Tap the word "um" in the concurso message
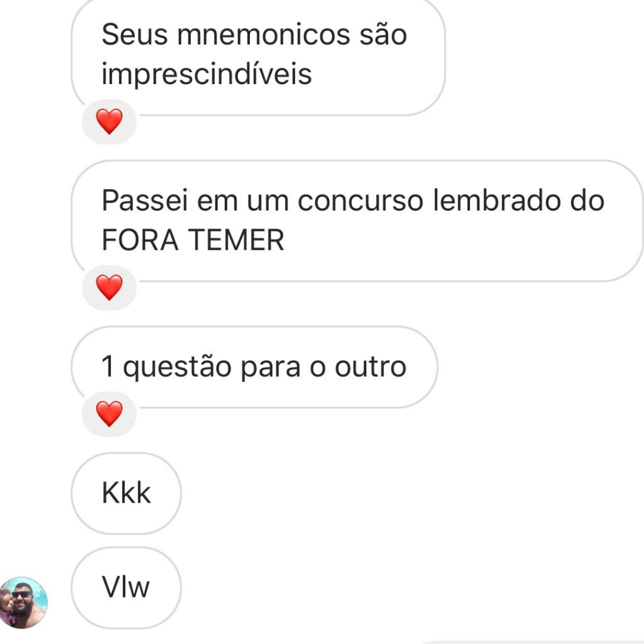 pyautogui.click(x=267, y=202)
